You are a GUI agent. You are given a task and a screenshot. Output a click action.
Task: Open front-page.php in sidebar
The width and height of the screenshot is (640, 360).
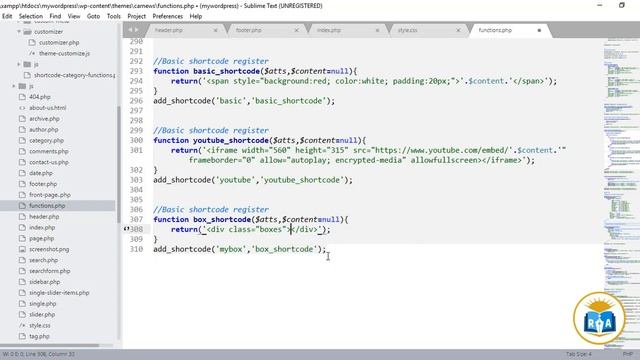point(49,195)
